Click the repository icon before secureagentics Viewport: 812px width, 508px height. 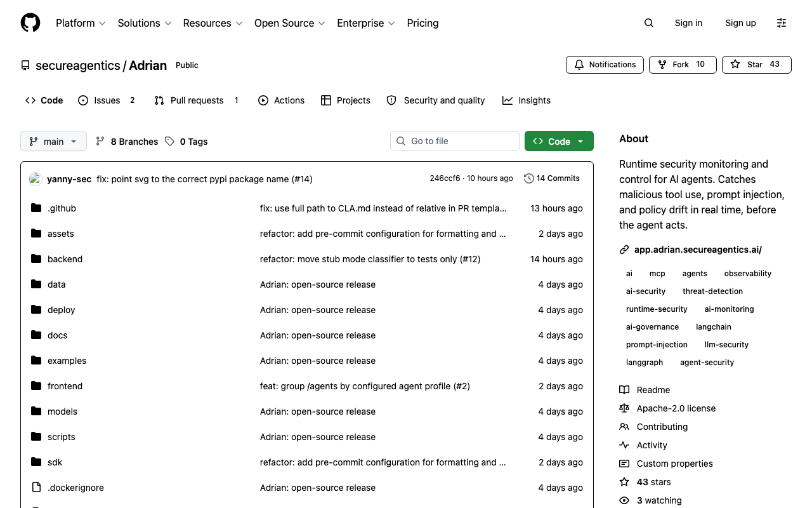(x=25, y=65)
